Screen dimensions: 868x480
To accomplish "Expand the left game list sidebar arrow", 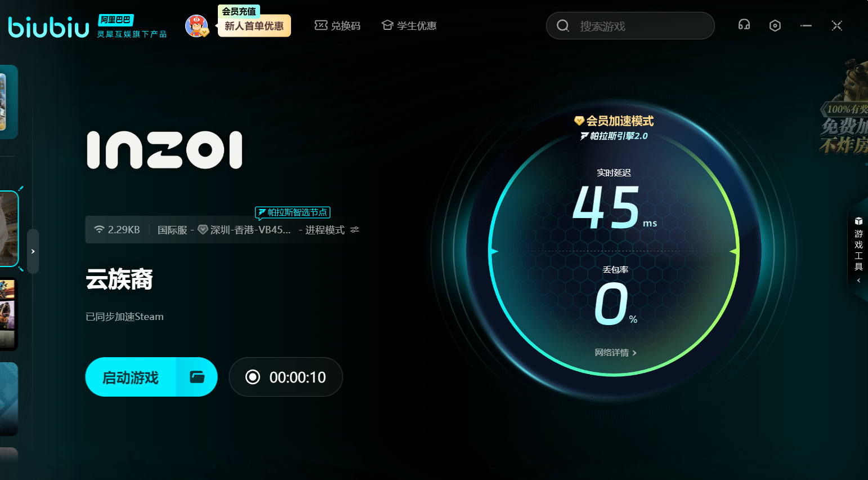I will (33, 251).
